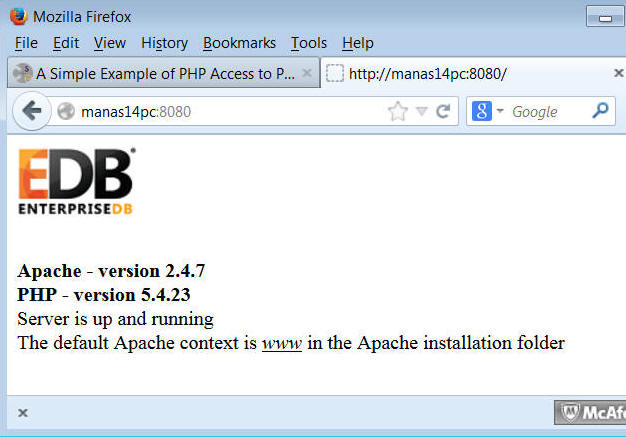
Task: Click the EnterpriseDB logo image
Action: coord(76,181)
